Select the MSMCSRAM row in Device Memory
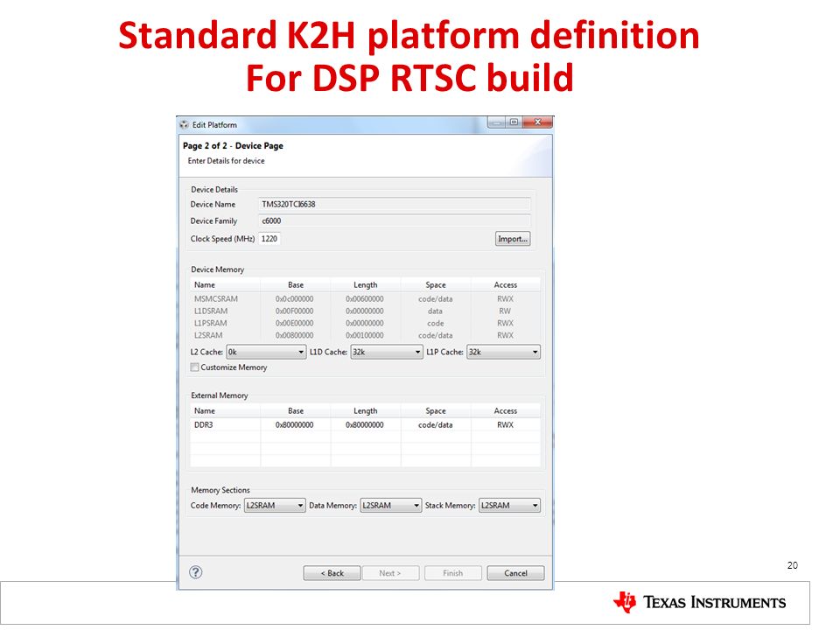The height and width of the screenshot is (630, 840). pyautogui.click(x=366, y=299)
